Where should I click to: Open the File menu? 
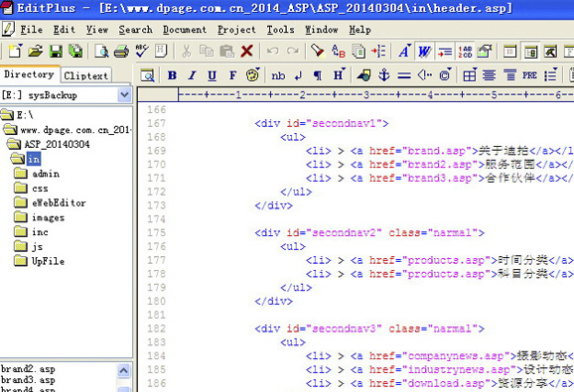[x=31, y=30]
